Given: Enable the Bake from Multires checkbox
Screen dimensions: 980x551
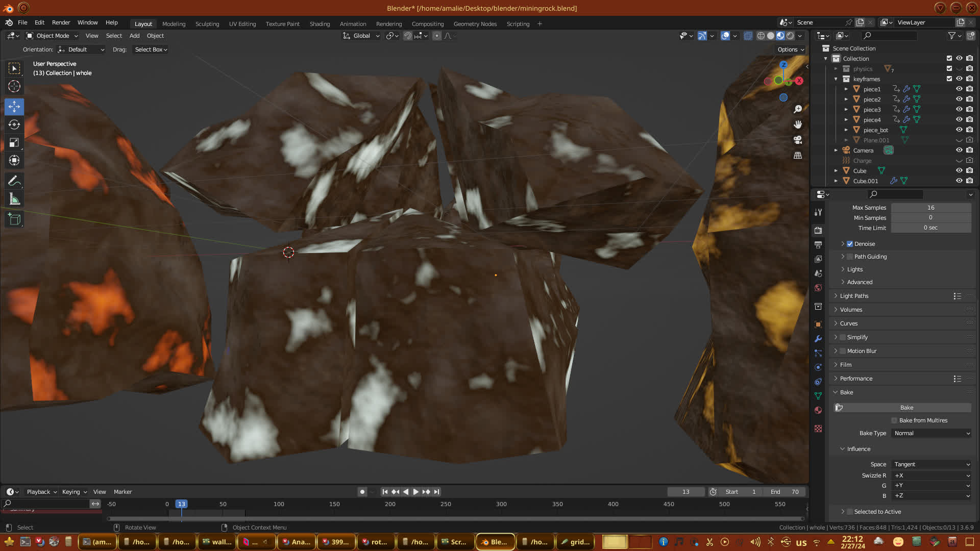Looking at the screenshot, I should click(894, 420).
